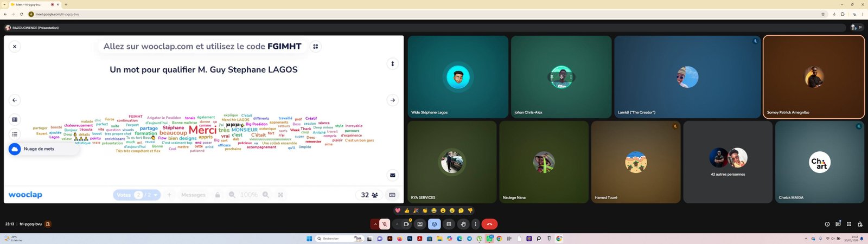Close the Wooclap presentation with the X button
This screenshot has width=868, height=244.
tap(15, 47)
